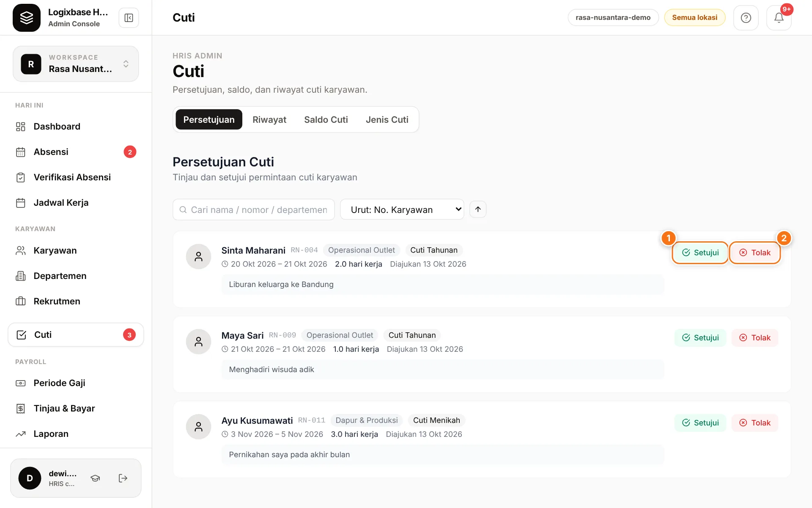Viewport: 812px width, 508px height.
Task: Select the Jenis Cuti tab
Action: (x=387, y=120)
